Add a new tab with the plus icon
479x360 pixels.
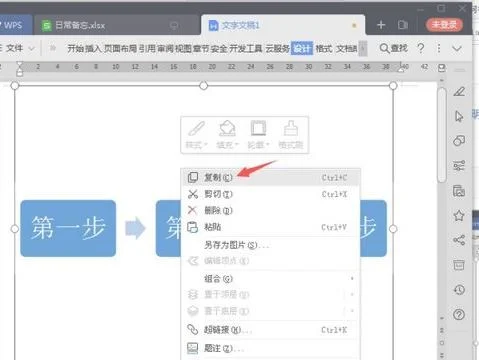click(381, 25)
